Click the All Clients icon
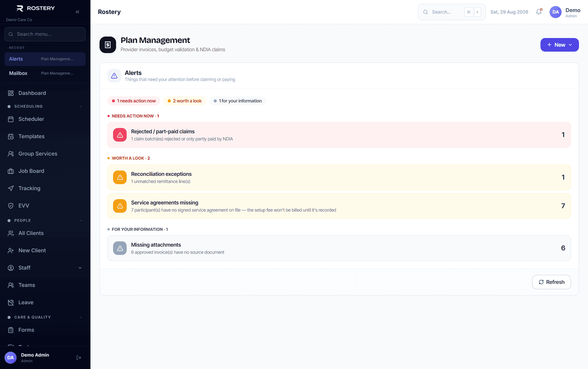588x369 pixels. click(x=11, y=233)
